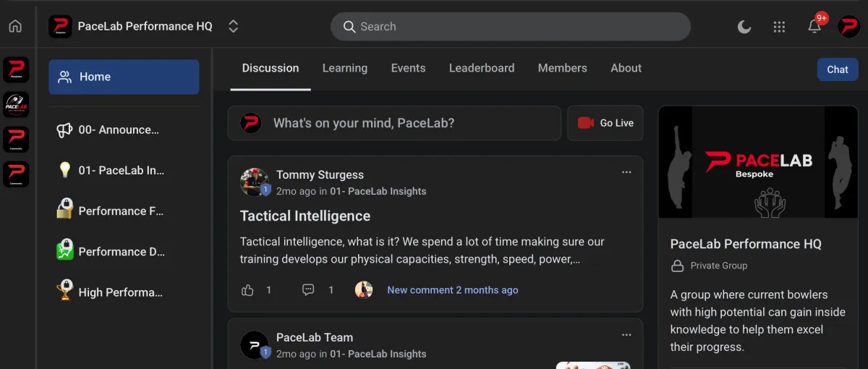Open Tommy Sturgess's profile name
Viewport: 868px width, 369px height.
(320, 174)
